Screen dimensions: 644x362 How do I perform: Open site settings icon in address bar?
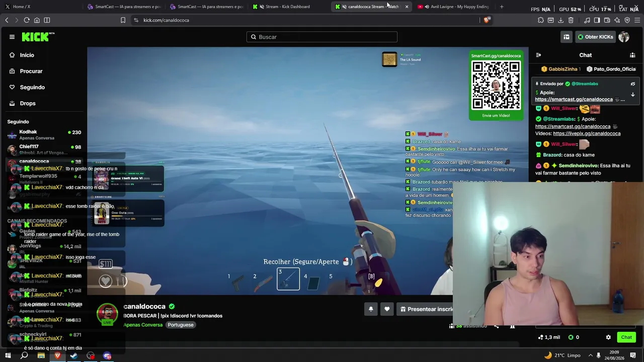tap(136, 20)
